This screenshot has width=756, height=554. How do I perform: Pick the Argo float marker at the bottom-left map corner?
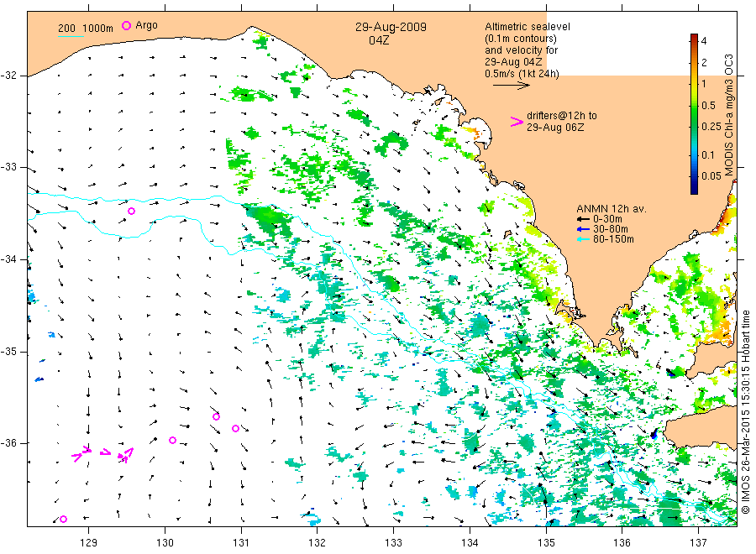[x=63, y=519]
